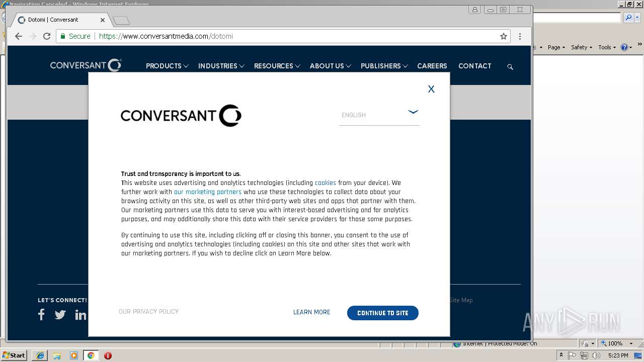644x362 pixels.
Task: Open the Internet Explorer zoom level 100% control
Action: click(x=617, y=343)
